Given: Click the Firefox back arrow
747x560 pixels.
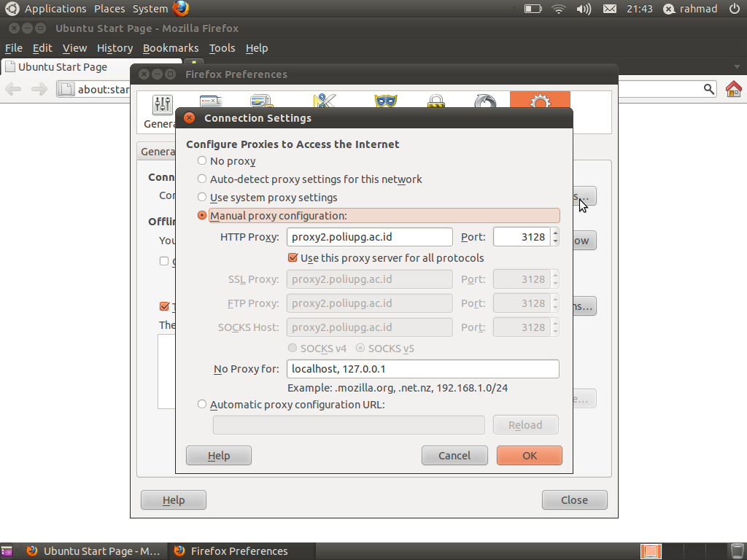Looking at the screenshot, I should click(13, 89).
